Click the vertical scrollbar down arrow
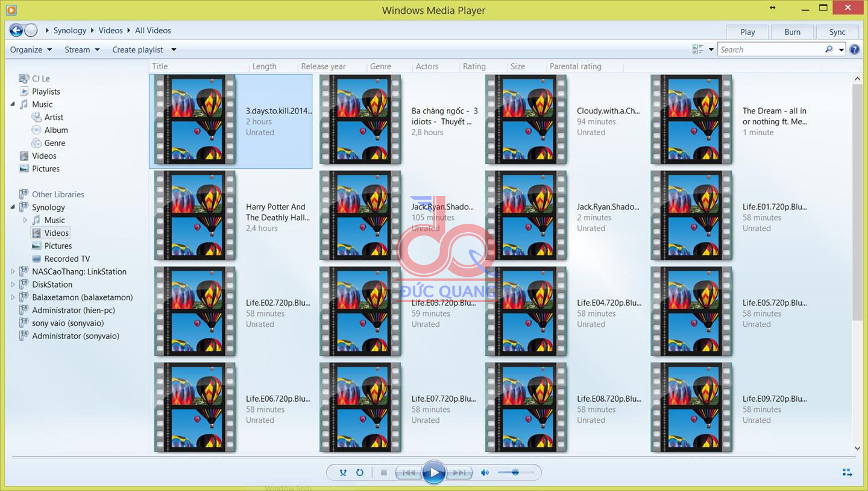The image size is (868, 491). point(858,448)
